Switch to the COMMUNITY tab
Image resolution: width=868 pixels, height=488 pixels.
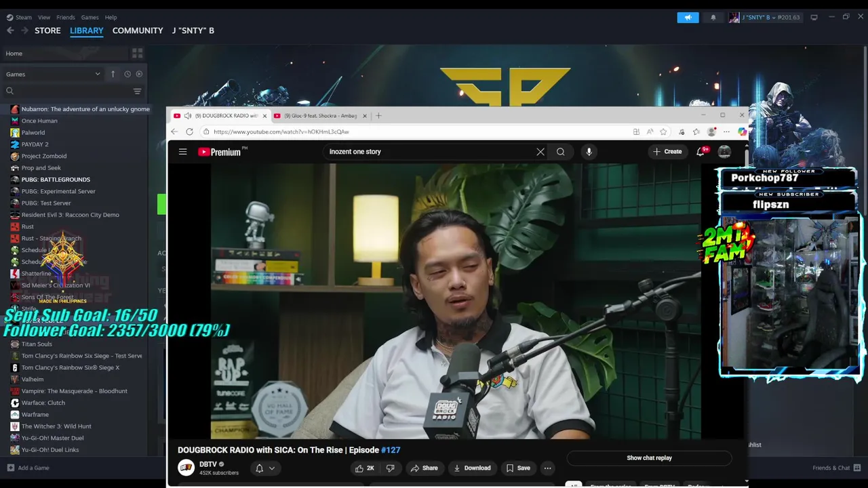pyautogui.click(x=138, y=30)
